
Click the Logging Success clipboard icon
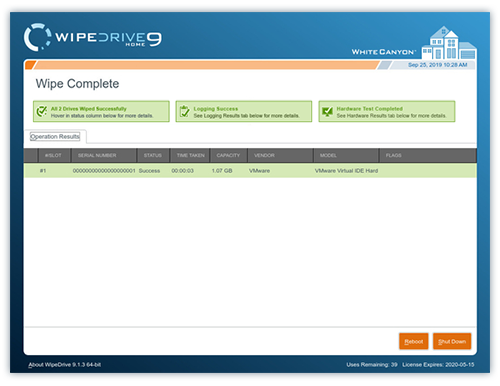click(184, 111)
